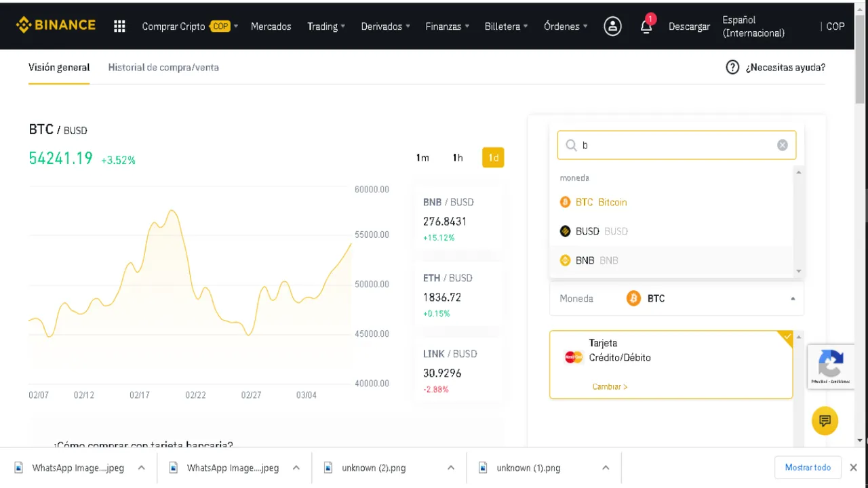Click the BTC price 54241.19
Screen dimensions: 868x488
tap(60, 159)
